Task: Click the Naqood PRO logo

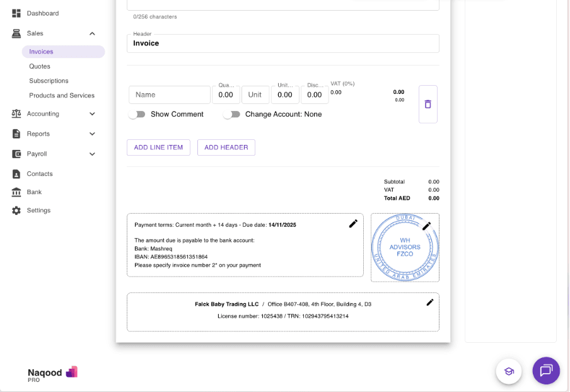Action: coord(53,374)
